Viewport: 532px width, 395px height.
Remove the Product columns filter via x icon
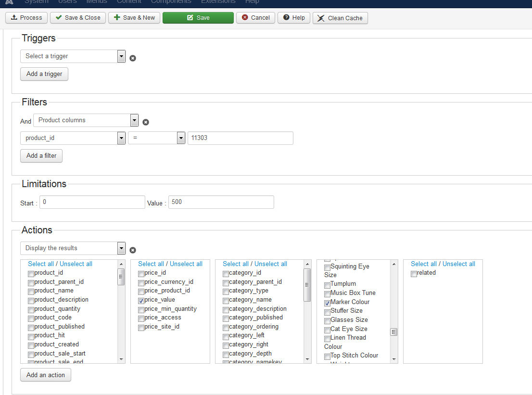tap(146, 122)
